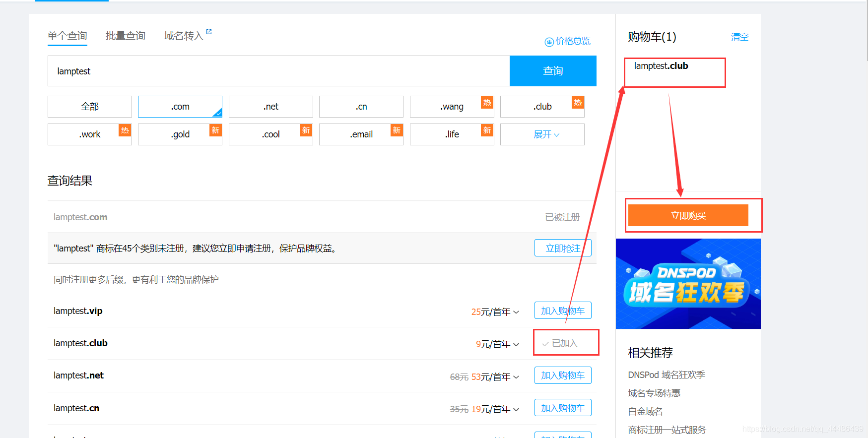
Task: Open the DNSPod 域名狂欢季 banner
Action: (688, 284)
